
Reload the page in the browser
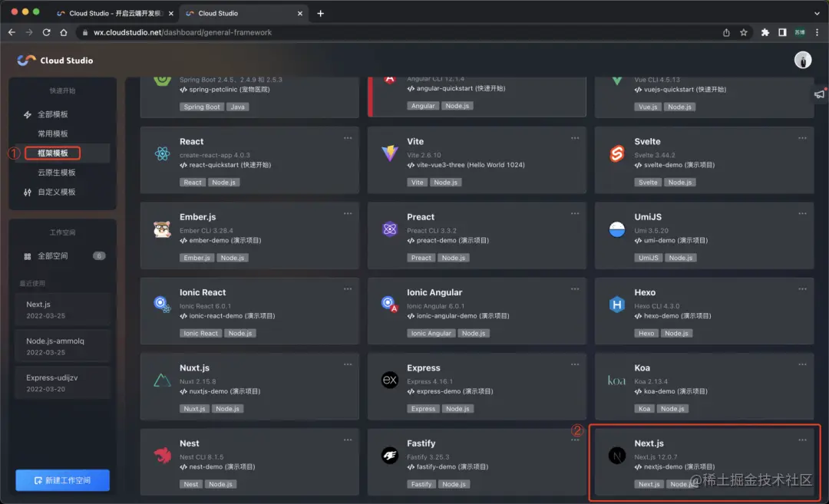(x=47, y=32)
